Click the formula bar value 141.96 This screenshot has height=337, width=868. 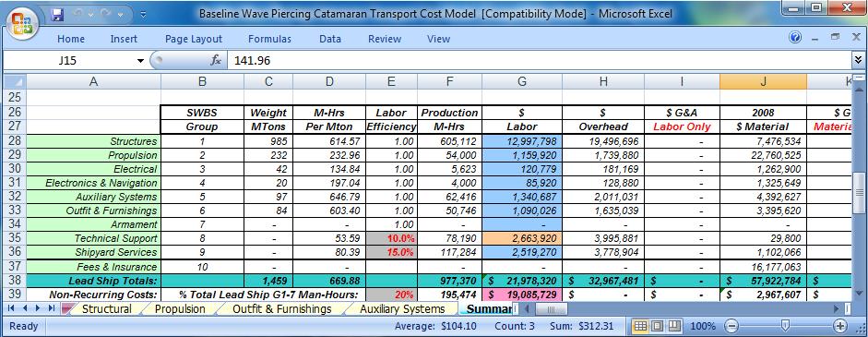tap(253, 60)
